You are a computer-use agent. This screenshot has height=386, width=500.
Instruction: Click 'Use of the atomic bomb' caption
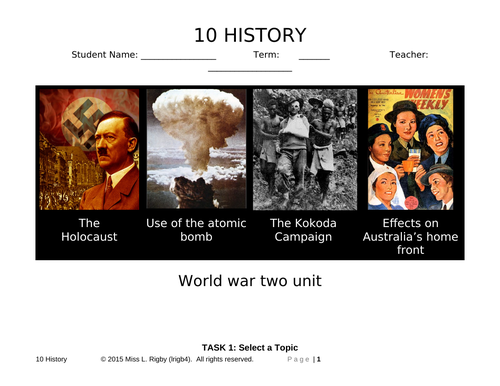coord(196,230)
